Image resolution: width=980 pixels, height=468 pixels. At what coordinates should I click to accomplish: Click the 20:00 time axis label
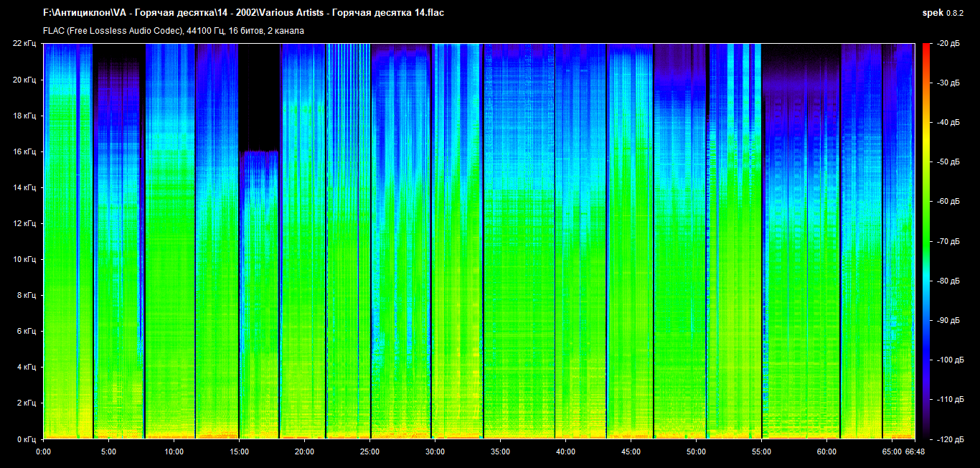304,452
